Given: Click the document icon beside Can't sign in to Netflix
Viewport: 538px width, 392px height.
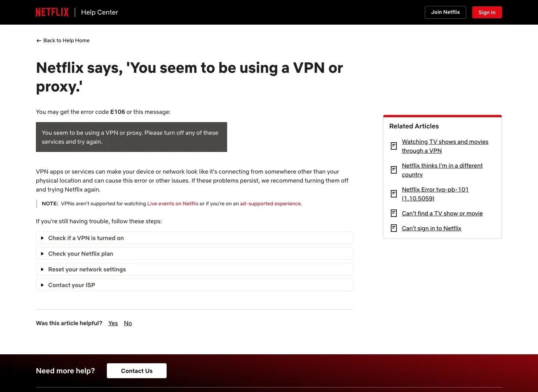Looking at the screenshot, I should [x=394, y=228].
